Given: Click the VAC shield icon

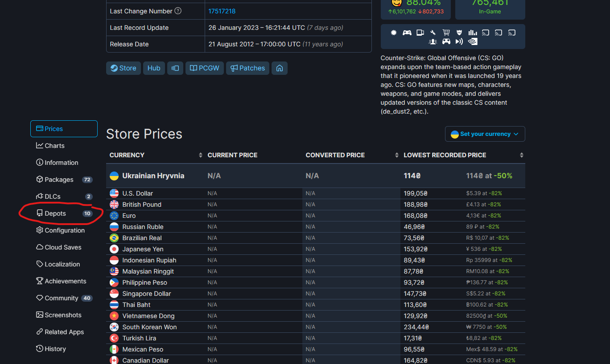Looking at the screenshot, I should 459,33.
